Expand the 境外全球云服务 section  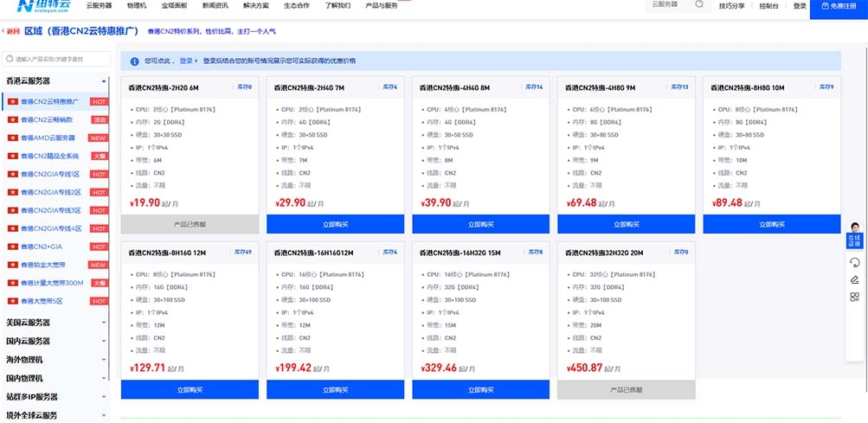[104, 415]
